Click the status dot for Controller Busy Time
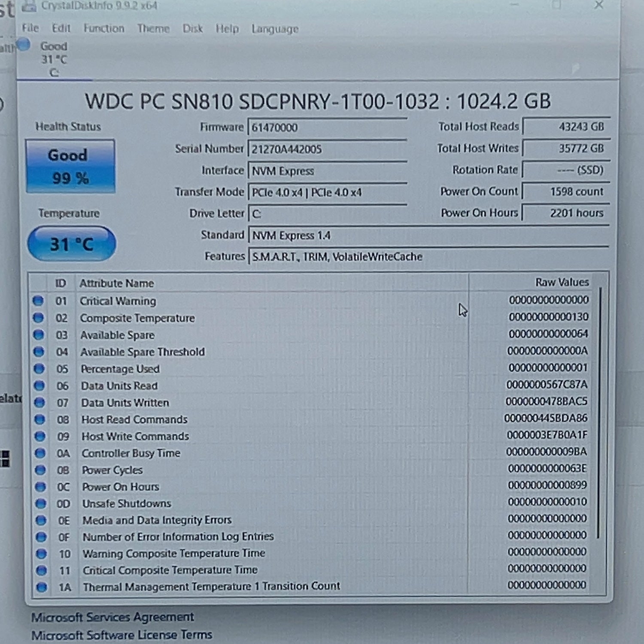Image resolution: width=644 pixels, height=644 pixels. (x=40, y=453)
